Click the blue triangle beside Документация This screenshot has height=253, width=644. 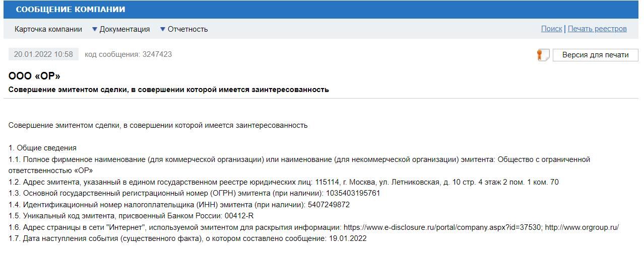click(x=94, y=29)
